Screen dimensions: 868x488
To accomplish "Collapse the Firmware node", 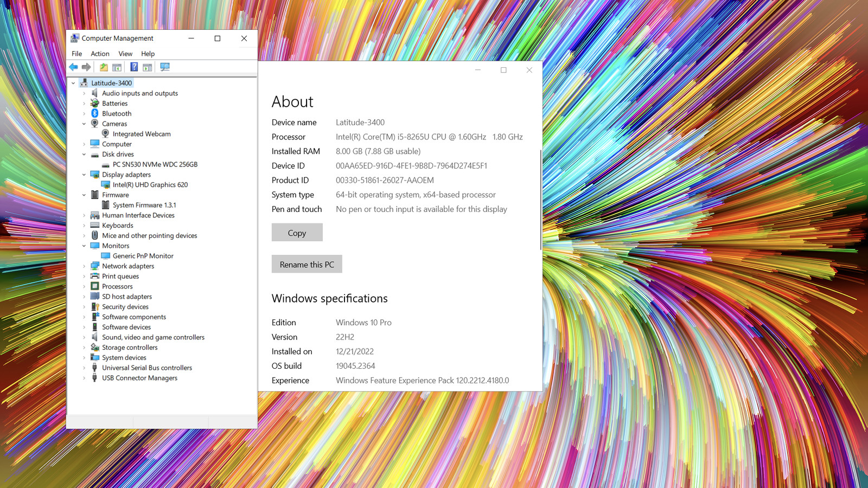I will [84, 195].
